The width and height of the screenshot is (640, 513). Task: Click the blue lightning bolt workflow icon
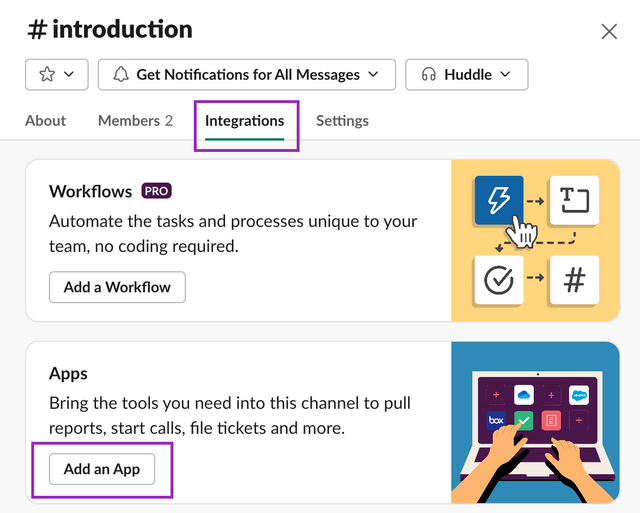(498, 201)
